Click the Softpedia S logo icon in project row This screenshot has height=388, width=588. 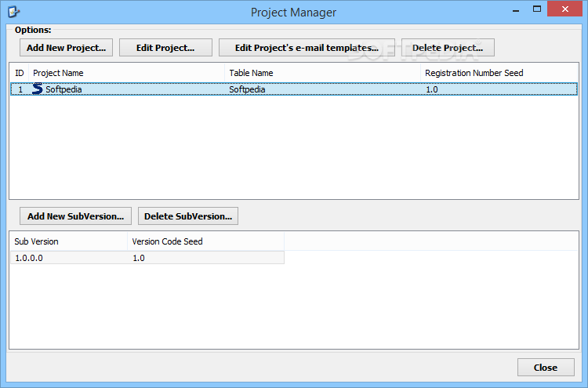(x=37, y=89)
